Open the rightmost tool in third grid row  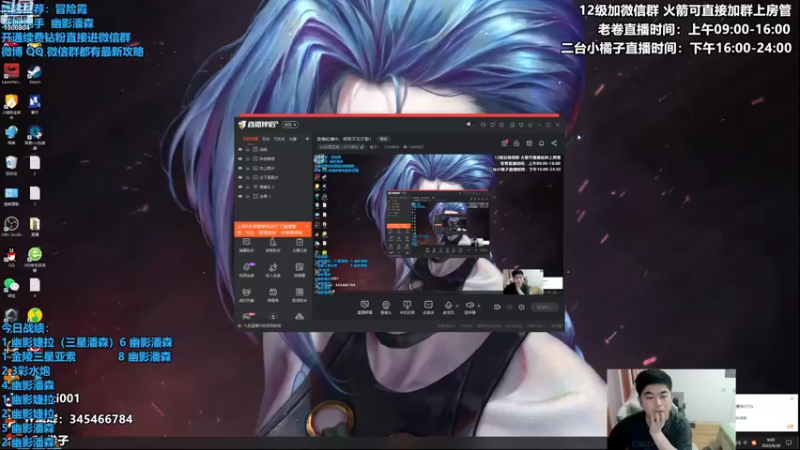pos(299,294)
